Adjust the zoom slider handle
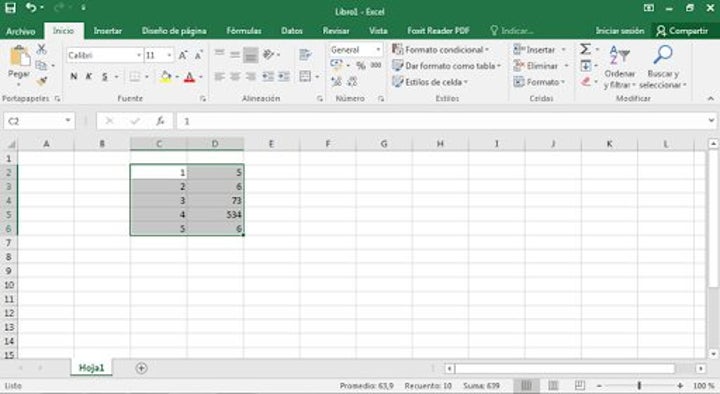This screenshot has height=394, width=720. (639, 386)
